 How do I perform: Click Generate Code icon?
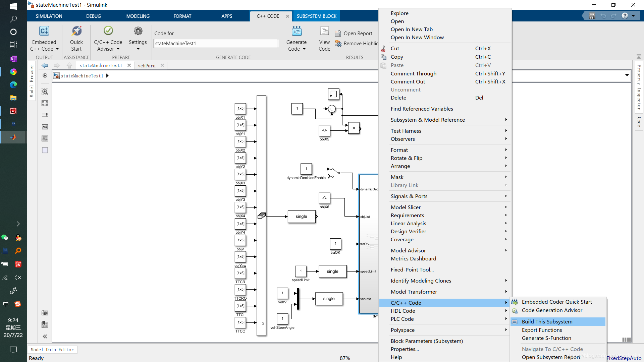click(x=297, y=31)
